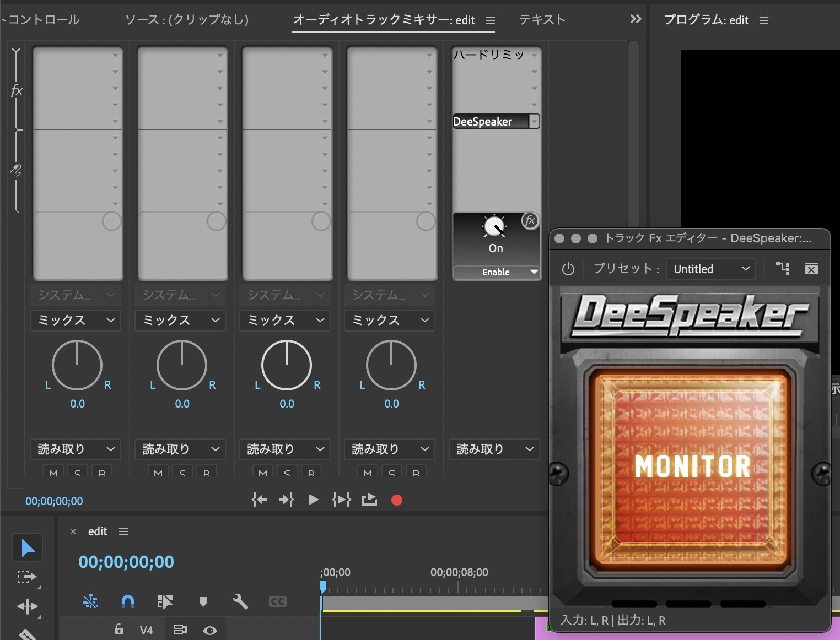Toggle V4 track lock

click(x=119, y=629)
